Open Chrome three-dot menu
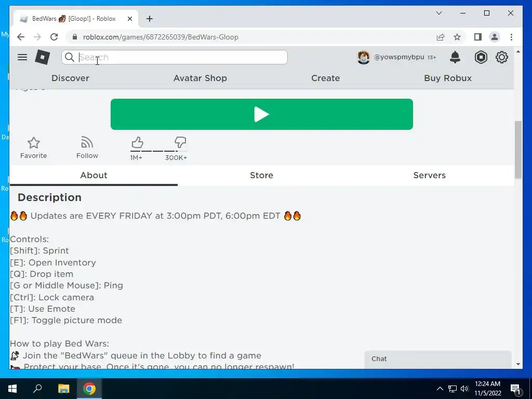The height and width of the screenshot is (399, 532). (511, 37)
